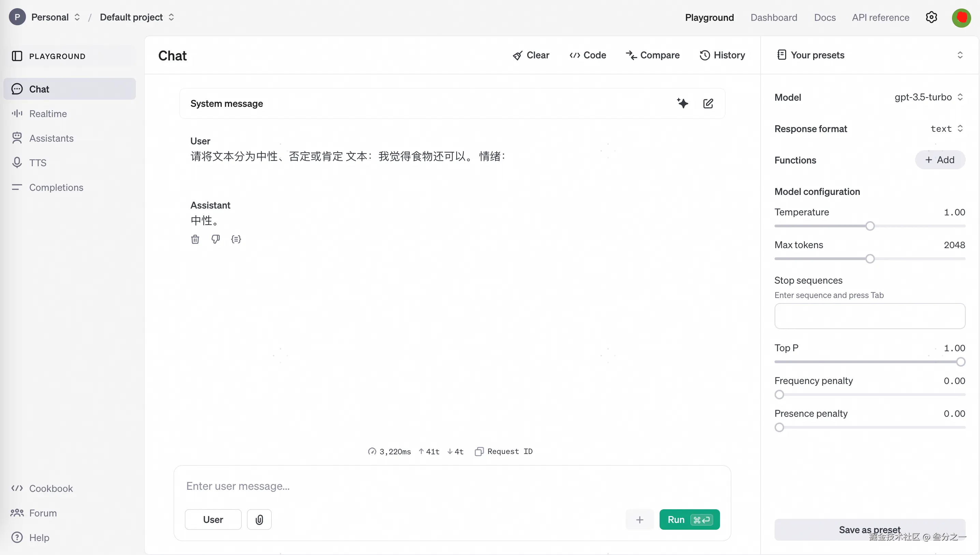Image resolution: width=980 pixels, height=555 pixels.
Task: Collapse the Playground sidebar panel icon
Action: pyautogui.click(x=17, y=56)
